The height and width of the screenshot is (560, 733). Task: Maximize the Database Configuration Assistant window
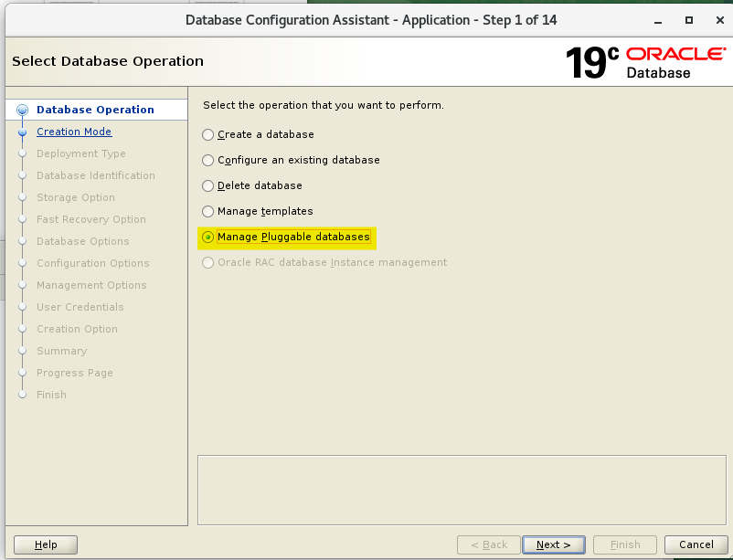(688, 20)
